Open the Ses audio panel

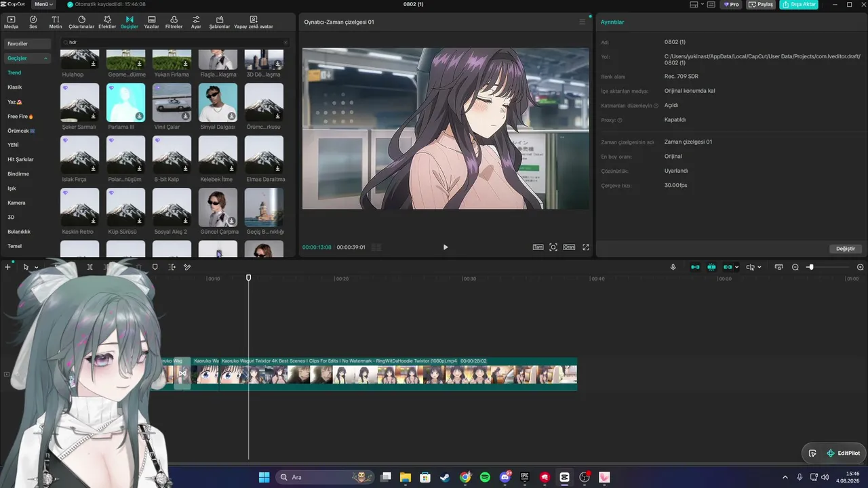(x=33, y=22)
